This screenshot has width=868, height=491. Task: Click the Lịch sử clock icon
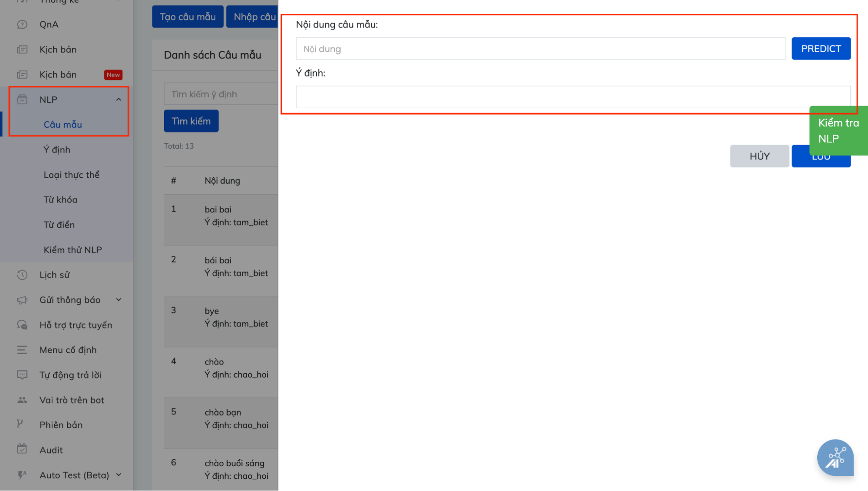(x=22, y=275)
